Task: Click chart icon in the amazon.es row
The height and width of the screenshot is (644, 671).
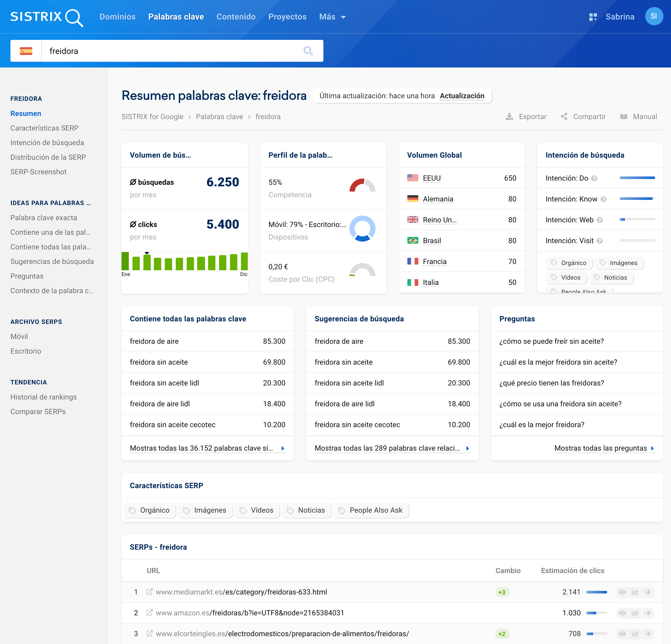Action: coord(635,613)
